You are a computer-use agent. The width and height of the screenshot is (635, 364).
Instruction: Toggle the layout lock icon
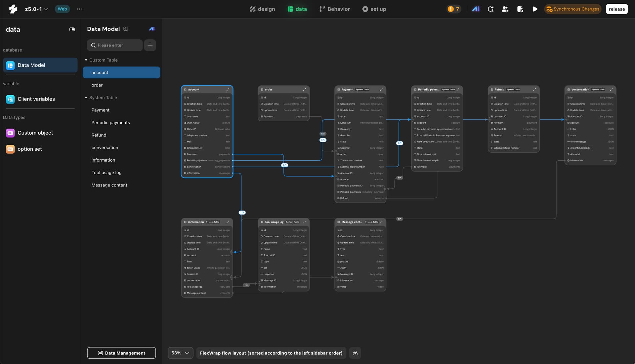pyautogui.click(x=355, y=353)
